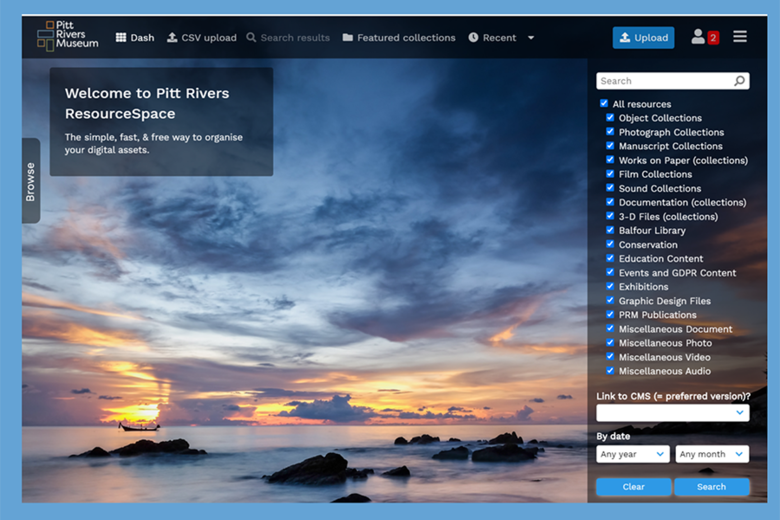Toggle the 3-D Files (collections) checkbox

click(610, 216)
